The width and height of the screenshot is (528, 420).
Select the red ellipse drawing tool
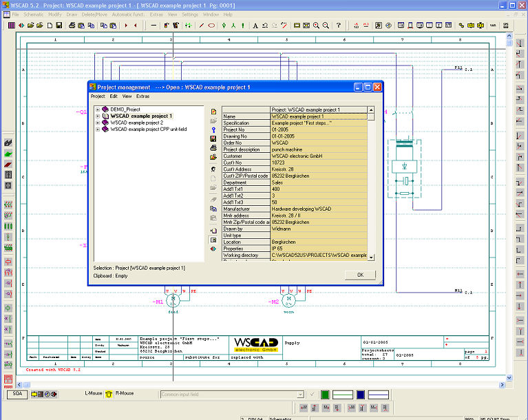coord(211,25)
